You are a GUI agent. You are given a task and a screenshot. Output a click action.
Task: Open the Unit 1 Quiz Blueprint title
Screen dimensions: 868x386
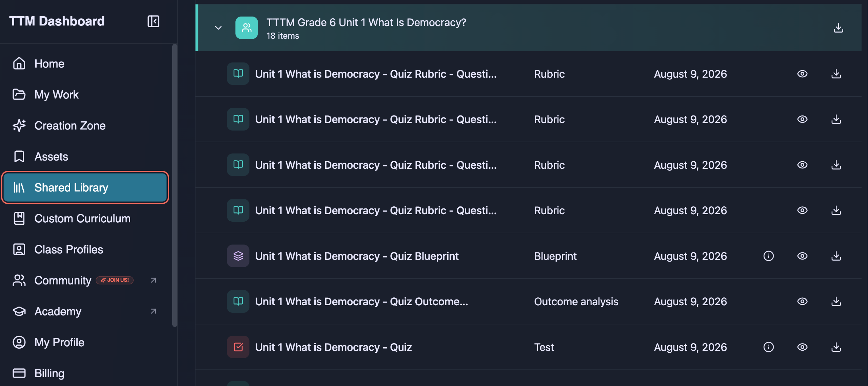(357, 256)
